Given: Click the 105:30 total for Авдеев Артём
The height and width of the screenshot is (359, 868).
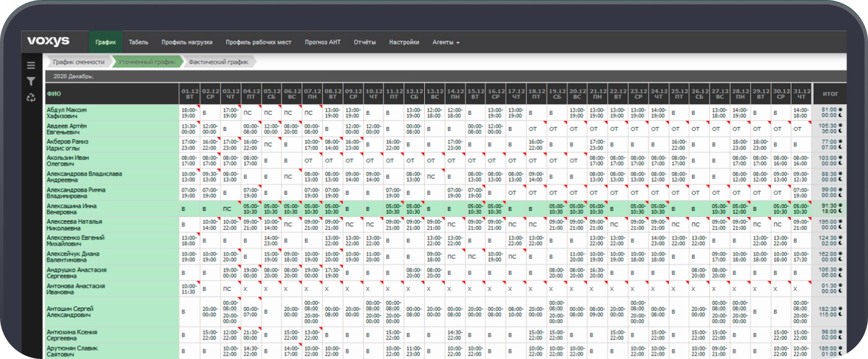Looking at the screenshot, I should click(x=828, y=126).
